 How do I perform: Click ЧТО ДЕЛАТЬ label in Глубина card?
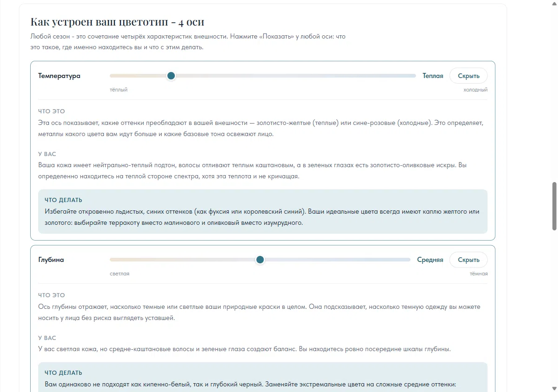[63, 373]
